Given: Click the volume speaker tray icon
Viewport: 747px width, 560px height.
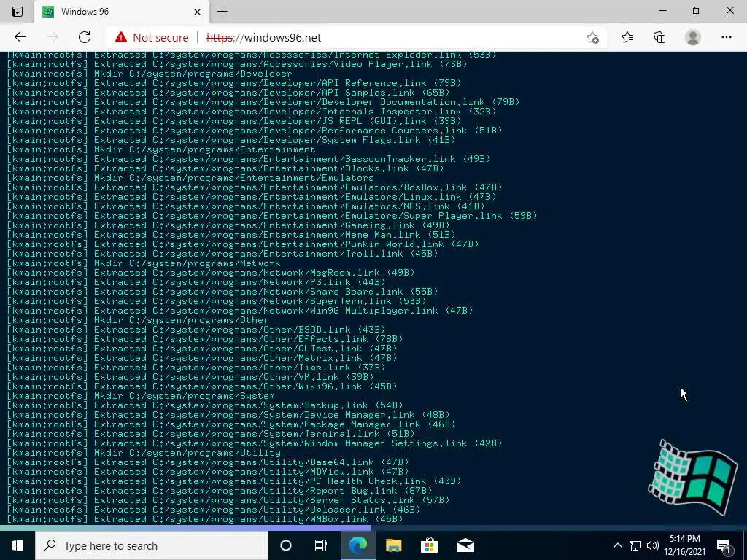Looking at the screenshot, I should point(653,545).
